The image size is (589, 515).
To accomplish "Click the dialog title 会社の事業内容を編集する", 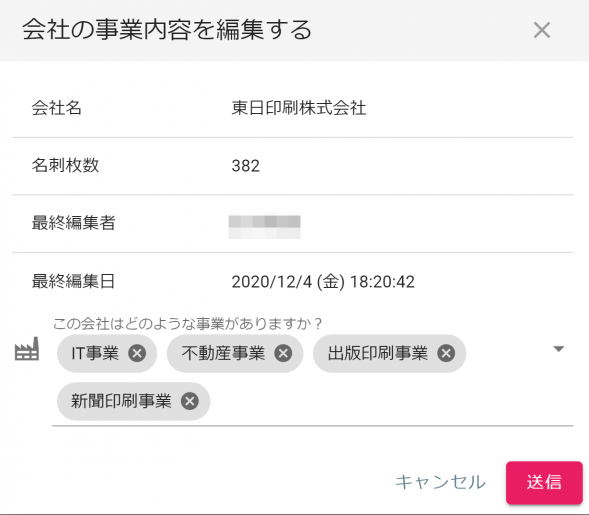I will click(167, 30).
